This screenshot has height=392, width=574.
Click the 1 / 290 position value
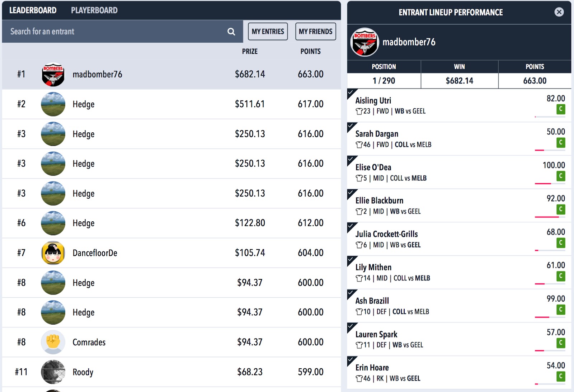pos(384,81)
